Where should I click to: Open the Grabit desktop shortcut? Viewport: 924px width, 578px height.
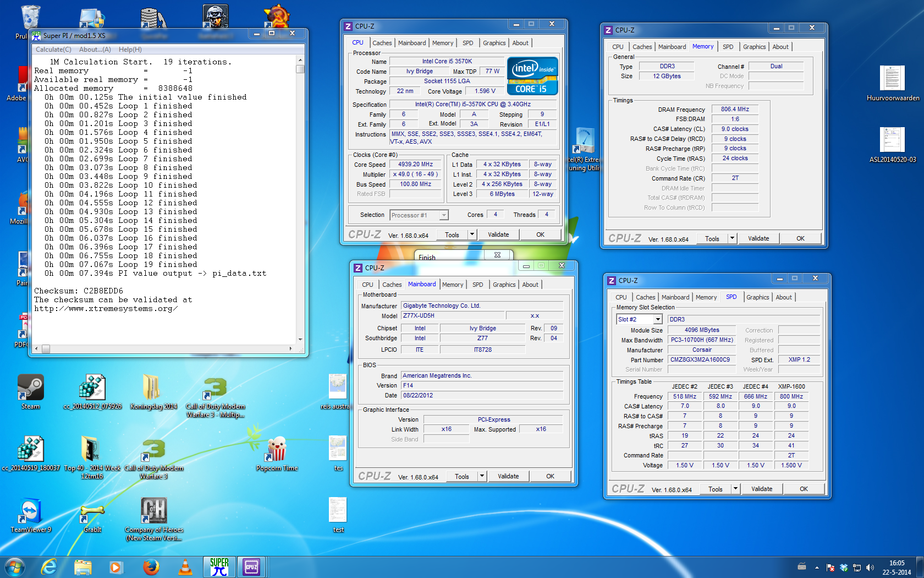pos(92,518)
